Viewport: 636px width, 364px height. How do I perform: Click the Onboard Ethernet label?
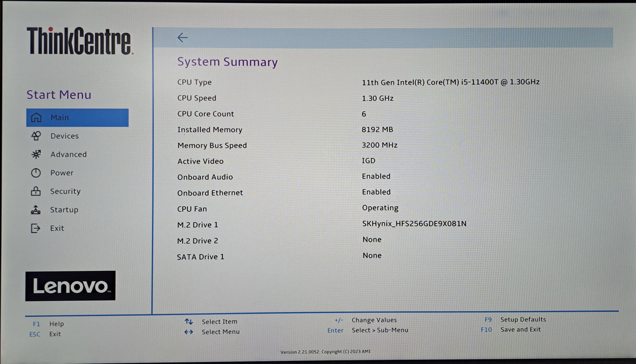210,193
